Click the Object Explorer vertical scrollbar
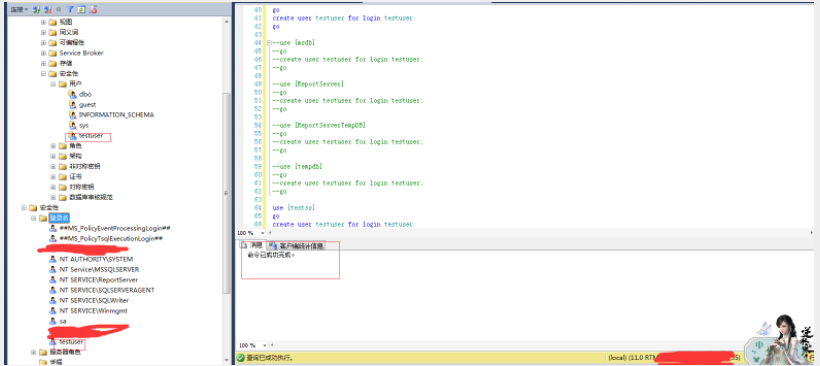The image size is (820, 366). tap(226, 193)
